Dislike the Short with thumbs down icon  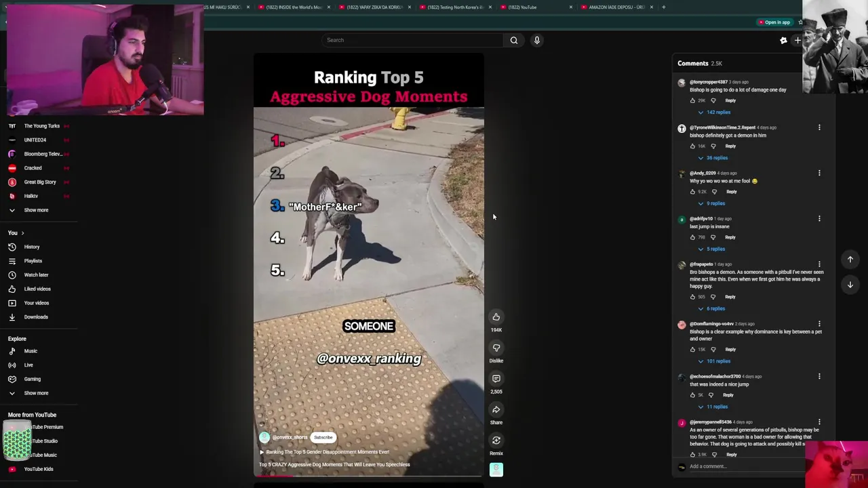(496, 348)
